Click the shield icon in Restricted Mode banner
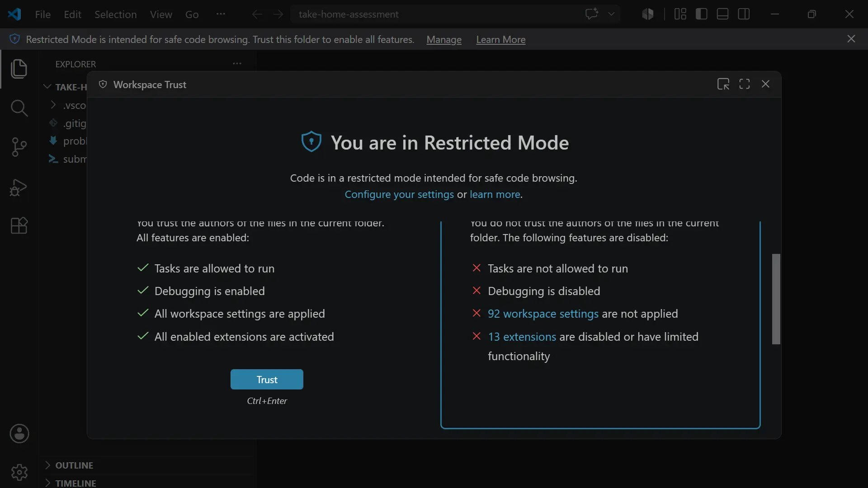 click(x=14, y=39)
